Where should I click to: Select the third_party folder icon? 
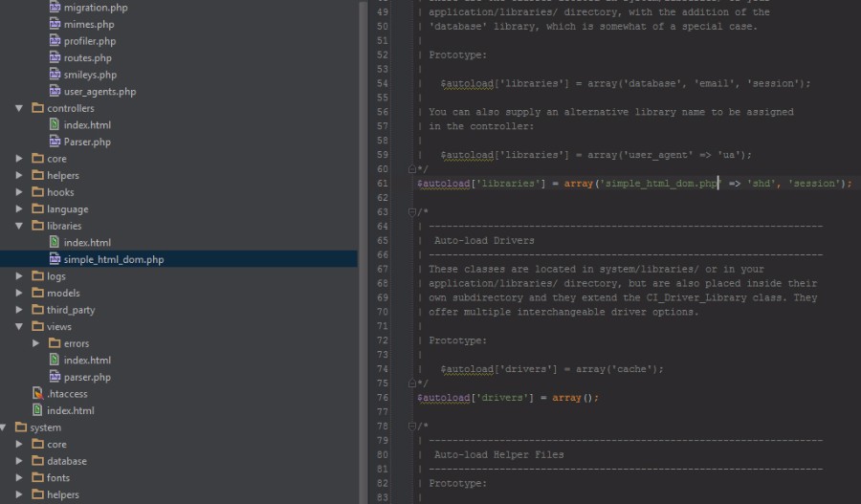[38, 309]
